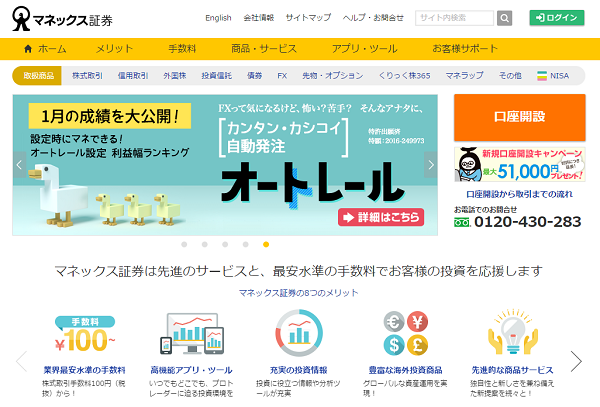Viewport: 600px width, 407px height.
Task: Show previous merit cards arrow
Action: [21, 361]
